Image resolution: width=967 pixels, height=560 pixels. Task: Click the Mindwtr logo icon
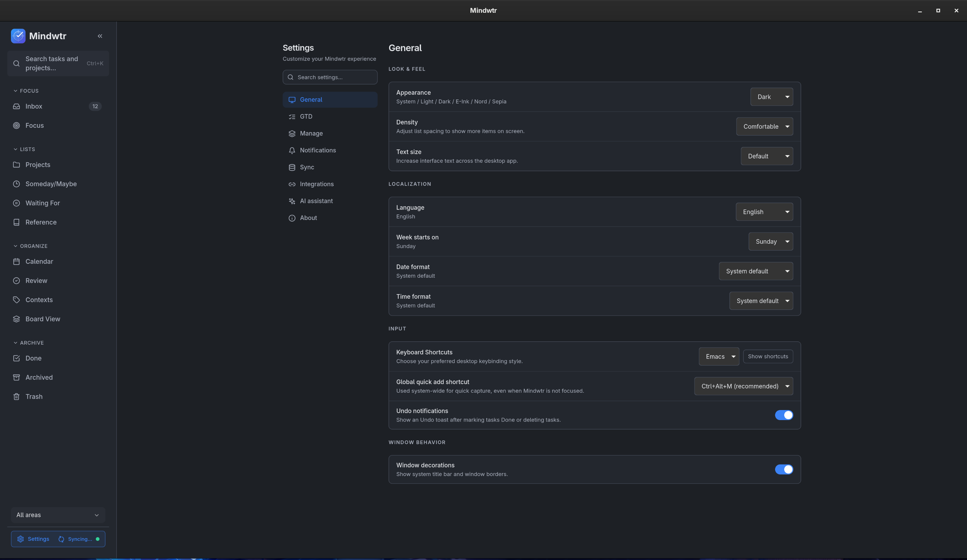point(18,36)
